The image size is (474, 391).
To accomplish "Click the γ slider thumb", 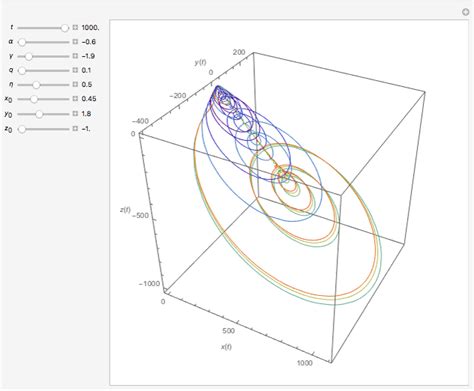I will tap(29, 56).
